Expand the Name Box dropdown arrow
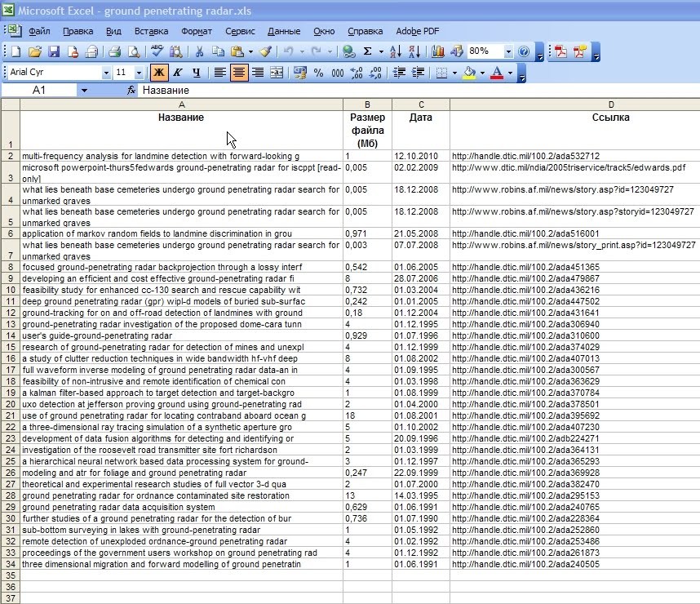Viewport: 700px width, 604px height. click(x=83, y=91)
